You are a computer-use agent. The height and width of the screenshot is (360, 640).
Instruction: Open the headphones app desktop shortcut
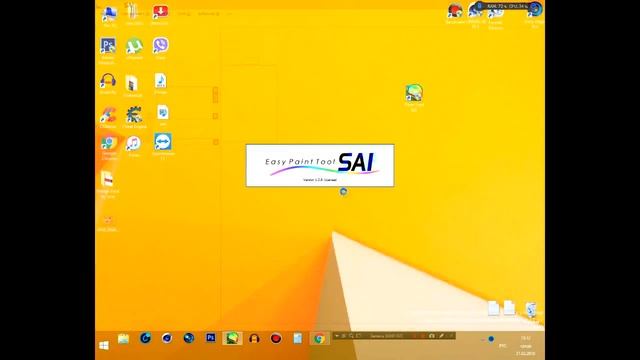coord(108,81)
